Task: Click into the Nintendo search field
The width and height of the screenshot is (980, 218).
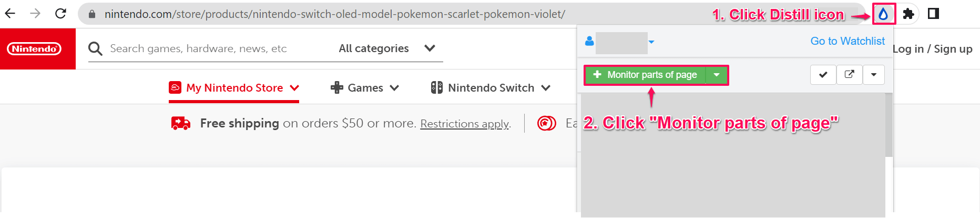Action: click(x=210, y=48)
